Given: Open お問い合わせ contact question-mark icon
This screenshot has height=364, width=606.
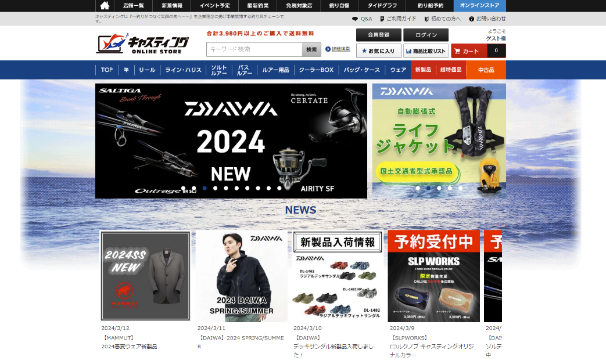Looking at the screenshot, I should tap(471, 19).
